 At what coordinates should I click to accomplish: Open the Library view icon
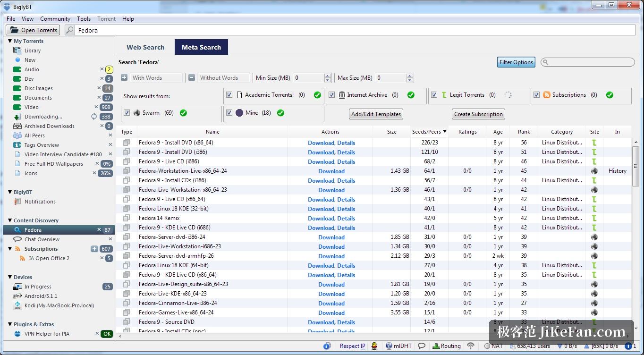click(17, 51)
